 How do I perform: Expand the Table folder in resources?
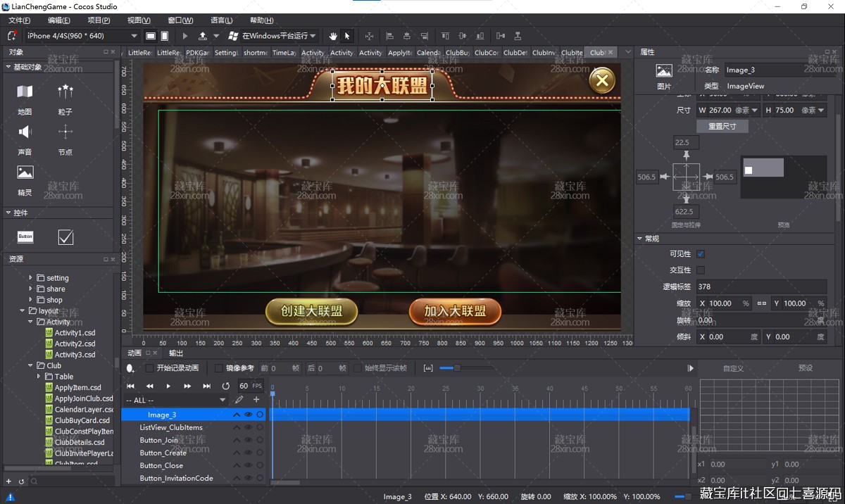[x=39, y=377]
